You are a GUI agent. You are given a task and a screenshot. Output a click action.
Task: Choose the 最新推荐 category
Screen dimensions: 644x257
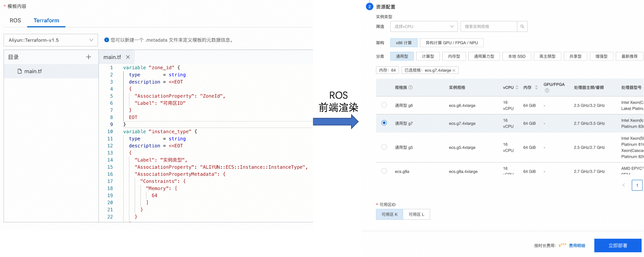click(629, 57)
